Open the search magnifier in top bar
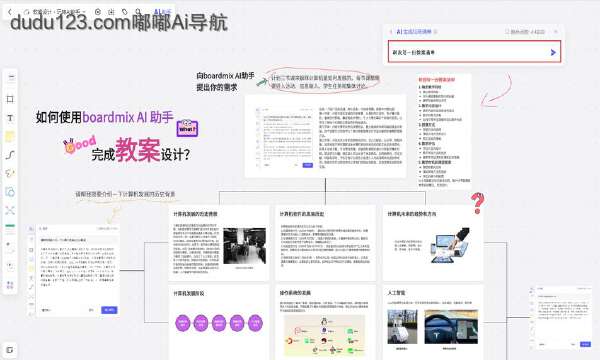This screenshot has height=360, width=600. pyautogui.click(x=138, y=12)
